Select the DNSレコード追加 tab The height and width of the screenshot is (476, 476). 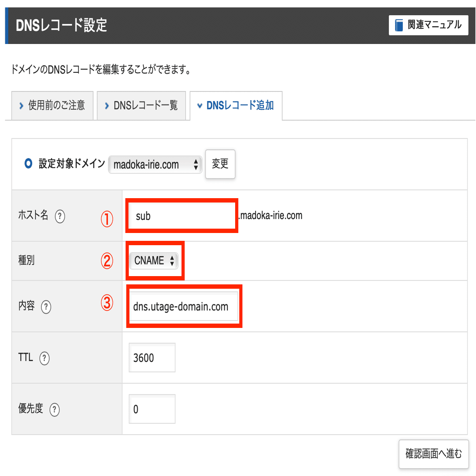[236, 106]
